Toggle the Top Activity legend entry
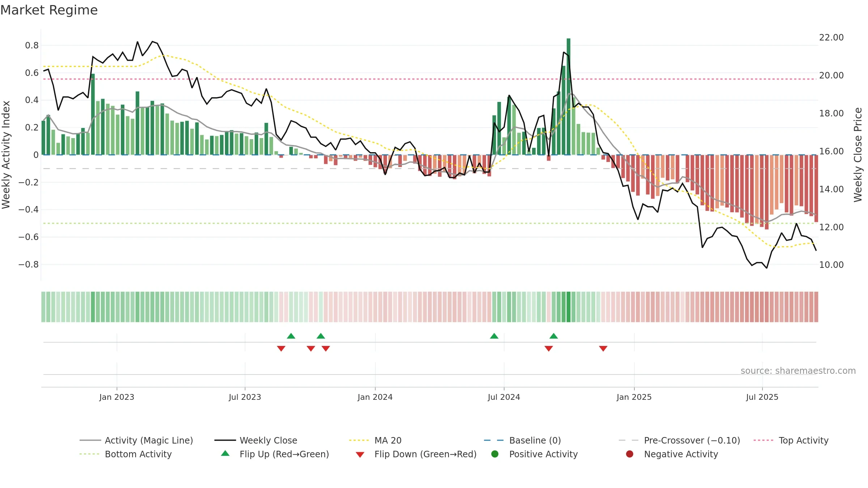Screen dimensions: 868x488 click(x=791, y=440)
